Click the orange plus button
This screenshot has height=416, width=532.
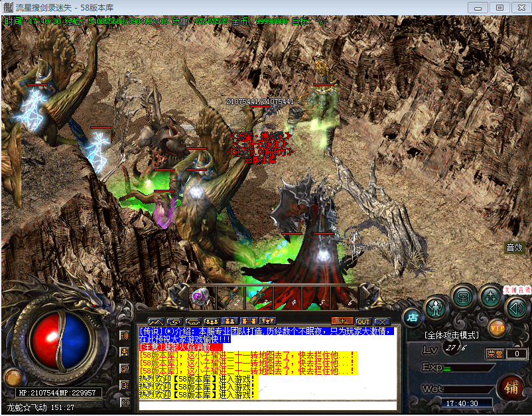point(342,321)
